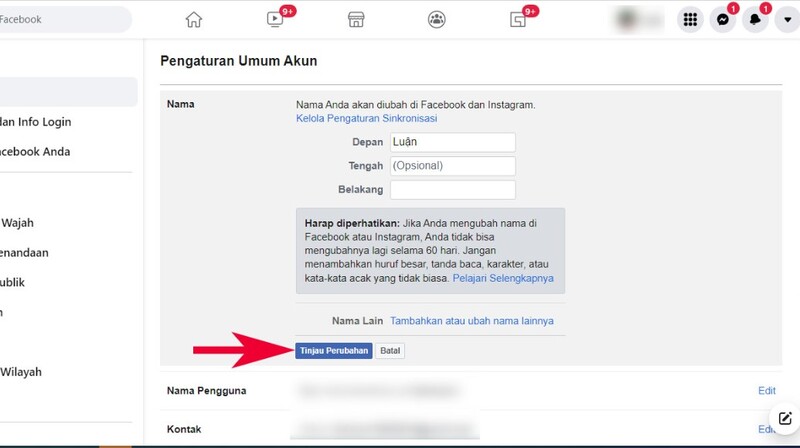Open the Gaming icon with 9+ badge
Viewport: 800px width, 448px height.
(518, 19)
